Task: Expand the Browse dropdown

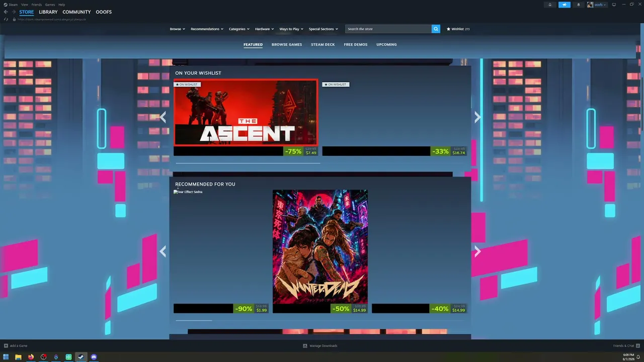Action: pyautogui.click(x=177, y=29)
